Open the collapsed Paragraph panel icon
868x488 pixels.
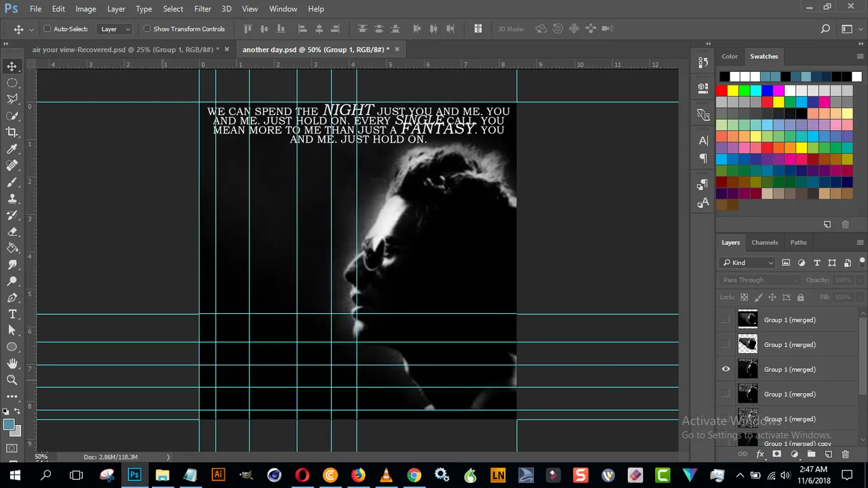tap(703, 158)
